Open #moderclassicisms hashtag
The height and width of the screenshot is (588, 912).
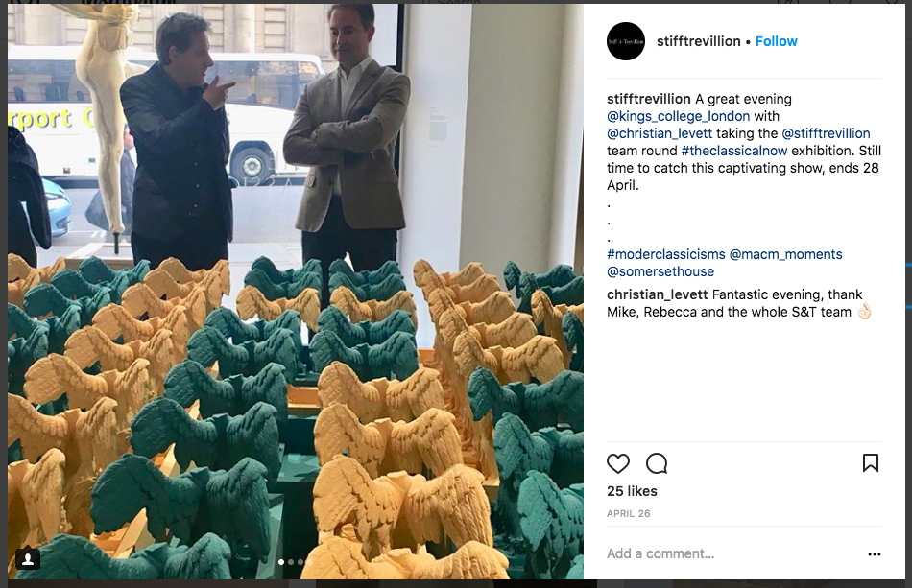[x=666, y=254]
